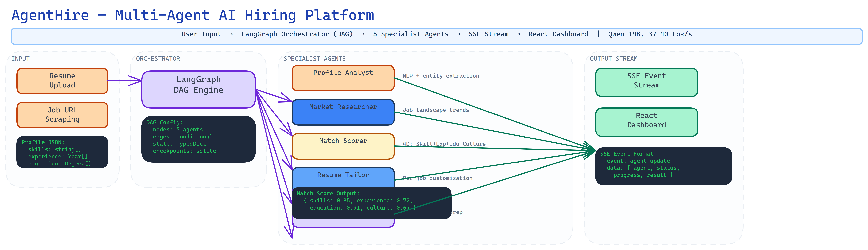Click the 'Profile JSON:' code header
Image resolution: width=868 pixels, height=250 pixels.
coord(43,142)
